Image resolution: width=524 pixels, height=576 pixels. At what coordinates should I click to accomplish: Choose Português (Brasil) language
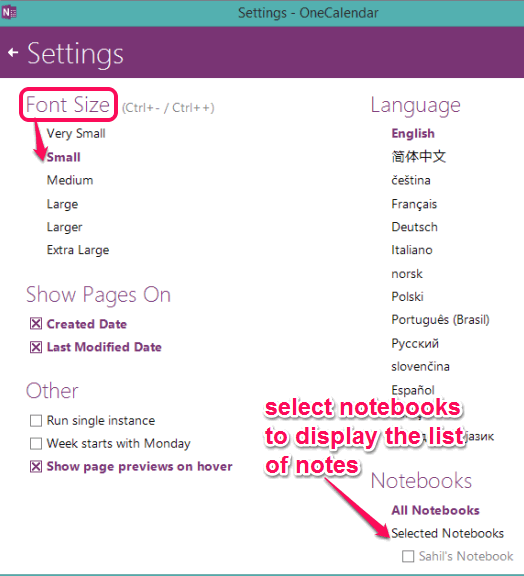440,320
